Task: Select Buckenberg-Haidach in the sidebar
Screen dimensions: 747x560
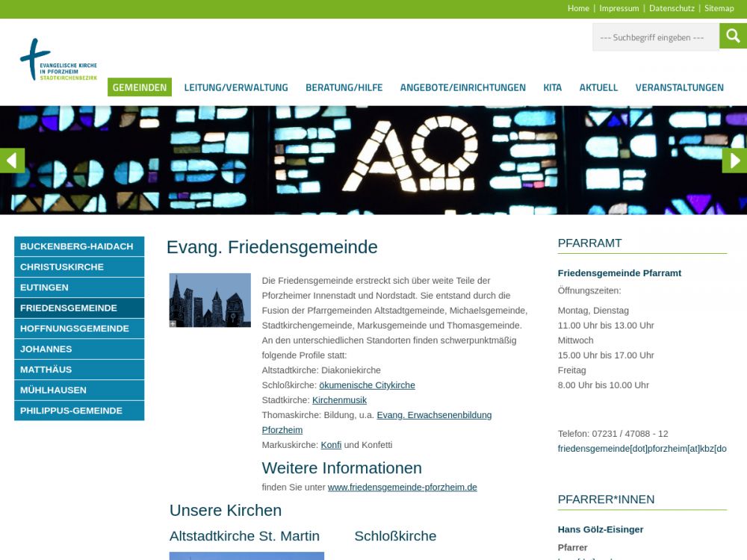Action: pos(78,246)
